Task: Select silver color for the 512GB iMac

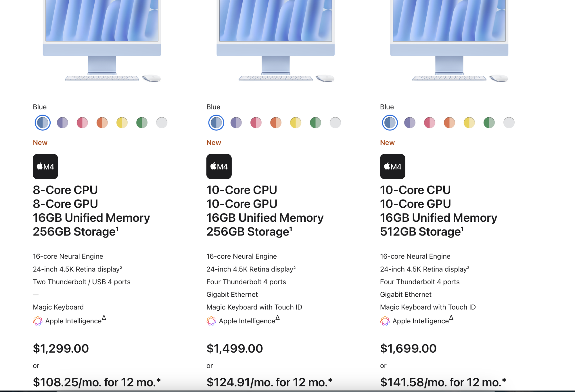Action: pyautogui.click(x=509, y=123)
